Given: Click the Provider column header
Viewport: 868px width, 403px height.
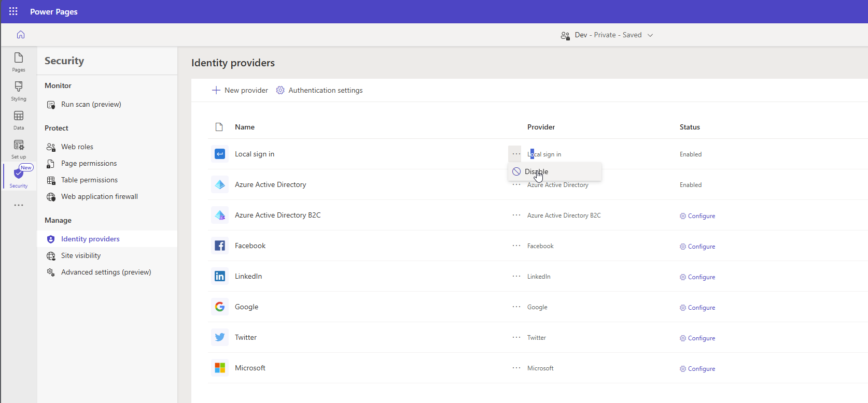Looking at the screenshot, I should tap(541, 127).
